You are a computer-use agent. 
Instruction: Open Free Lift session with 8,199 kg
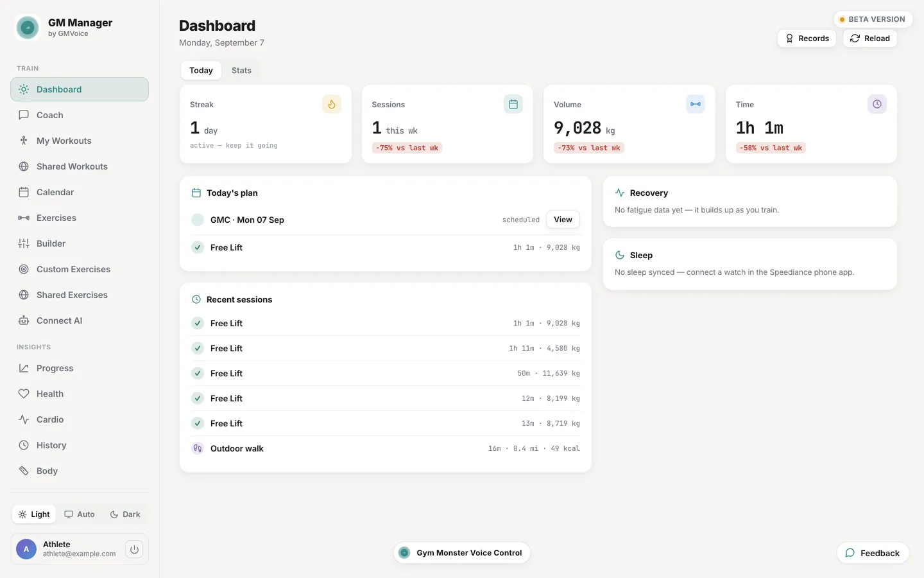tap(386, 398)
